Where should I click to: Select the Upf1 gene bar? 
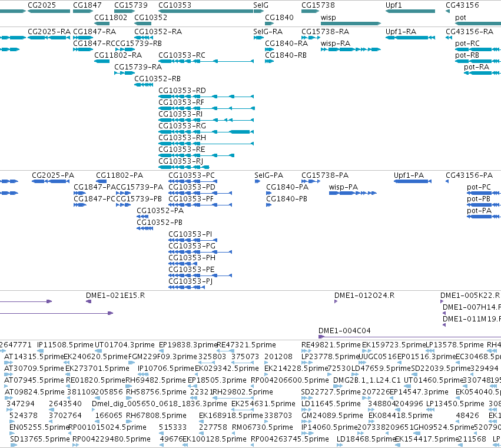tap(410, 11)
